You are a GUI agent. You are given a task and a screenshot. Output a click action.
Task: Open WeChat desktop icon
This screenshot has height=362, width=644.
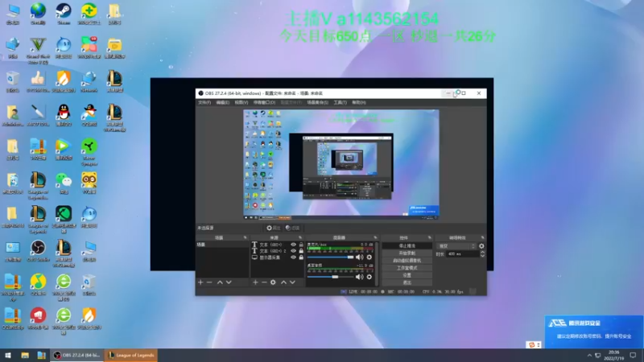click(64, 183)
